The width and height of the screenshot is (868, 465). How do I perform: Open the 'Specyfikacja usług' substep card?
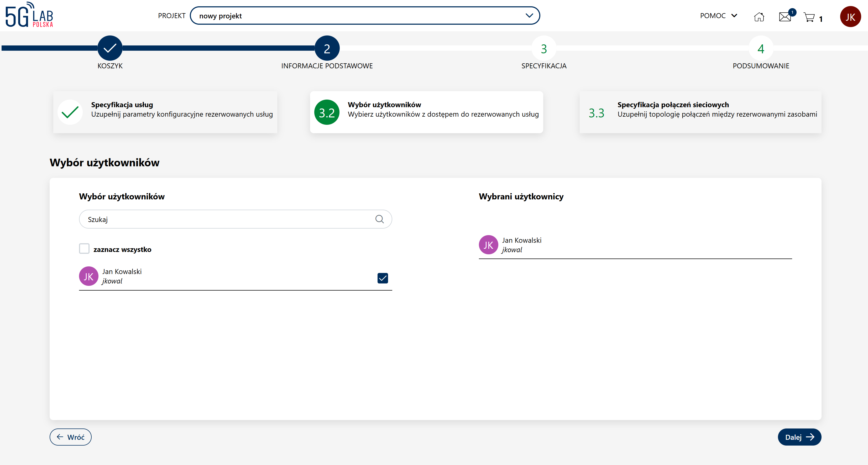165,112
